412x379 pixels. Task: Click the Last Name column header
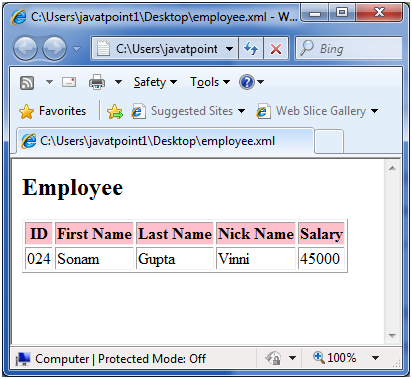(x=175, y=234)
